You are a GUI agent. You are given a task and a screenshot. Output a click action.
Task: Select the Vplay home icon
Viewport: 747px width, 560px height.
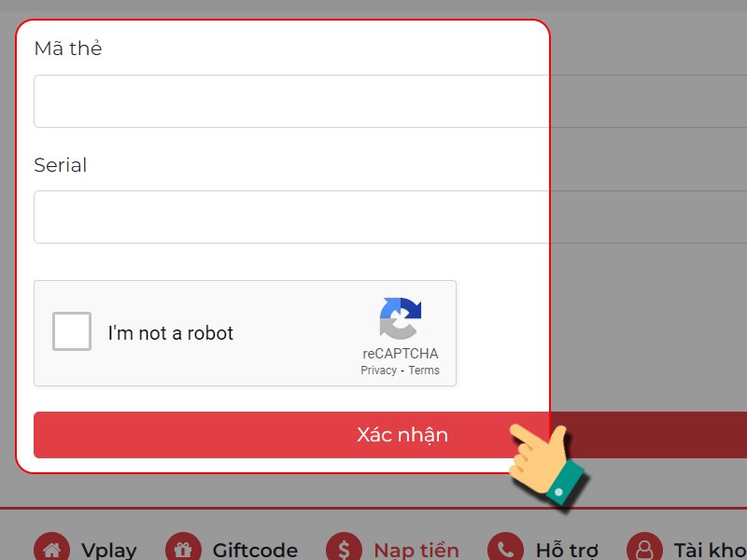(53, 547)
